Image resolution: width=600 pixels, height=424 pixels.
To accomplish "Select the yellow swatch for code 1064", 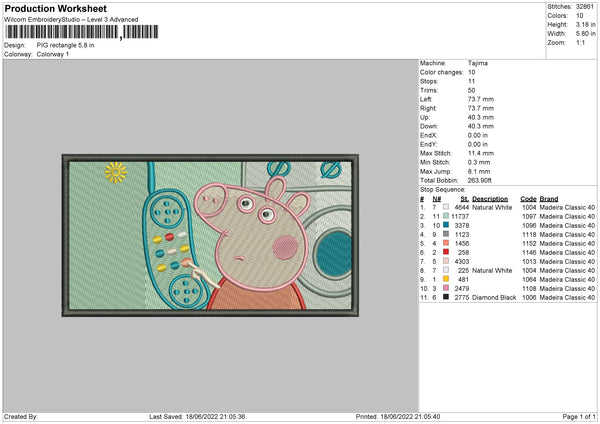I will point(446,279).
